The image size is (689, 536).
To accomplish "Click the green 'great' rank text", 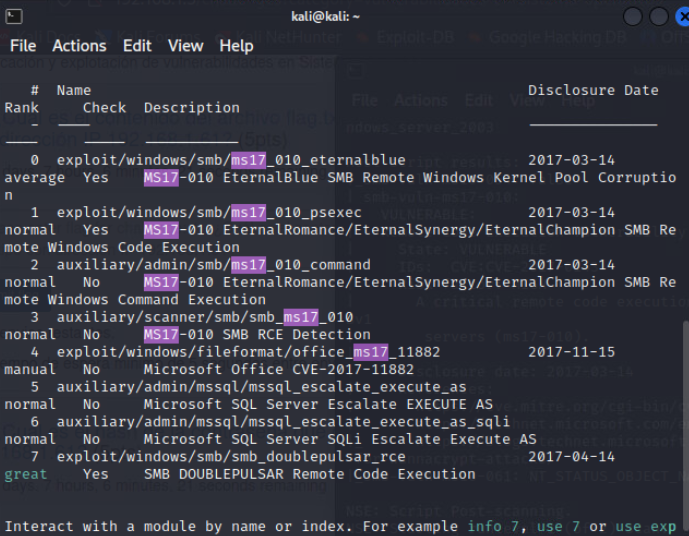I will point(25,474).
